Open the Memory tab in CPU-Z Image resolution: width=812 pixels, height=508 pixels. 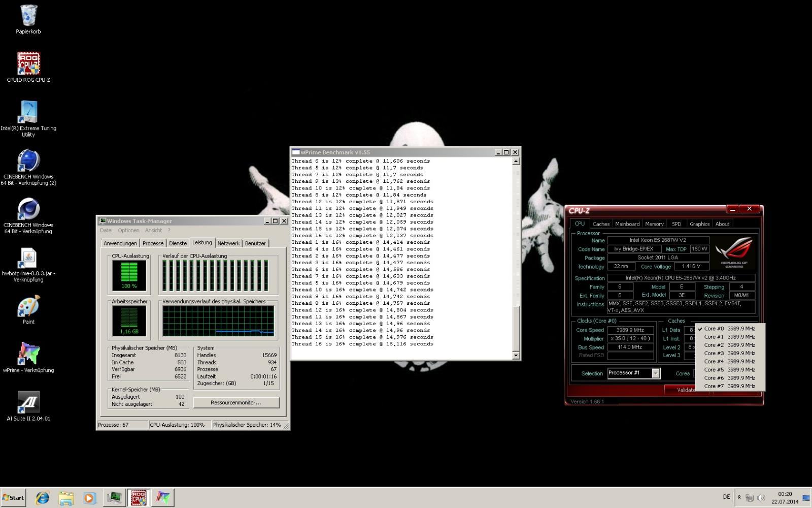[x=654, y=224]
